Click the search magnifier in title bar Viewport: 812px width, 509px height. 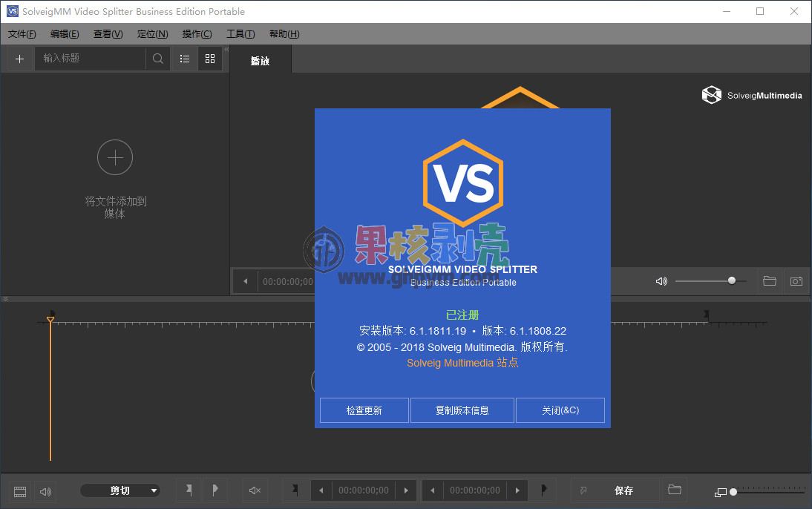158,59
